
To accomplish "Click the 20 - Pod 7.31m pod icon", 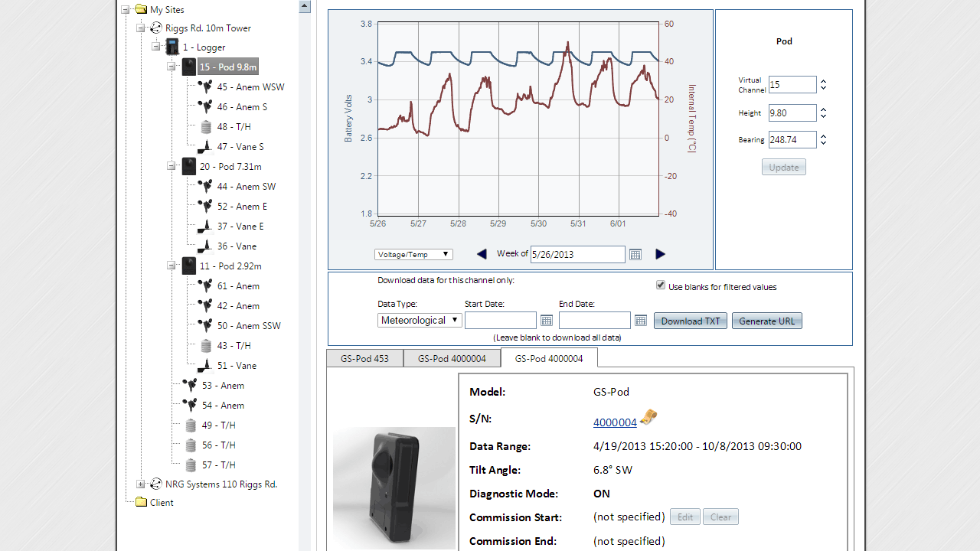I will pos(189,167).
